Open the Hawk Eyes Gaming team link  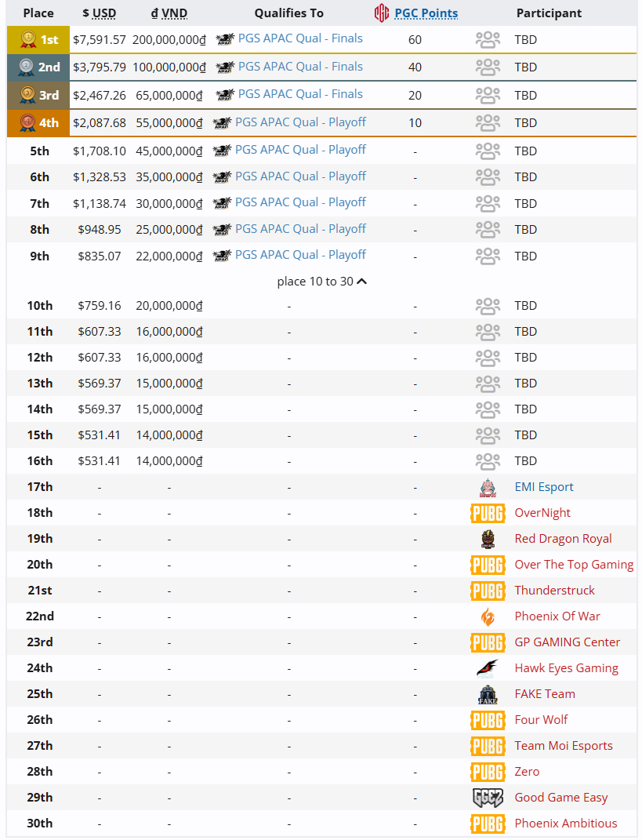point(566,668)
